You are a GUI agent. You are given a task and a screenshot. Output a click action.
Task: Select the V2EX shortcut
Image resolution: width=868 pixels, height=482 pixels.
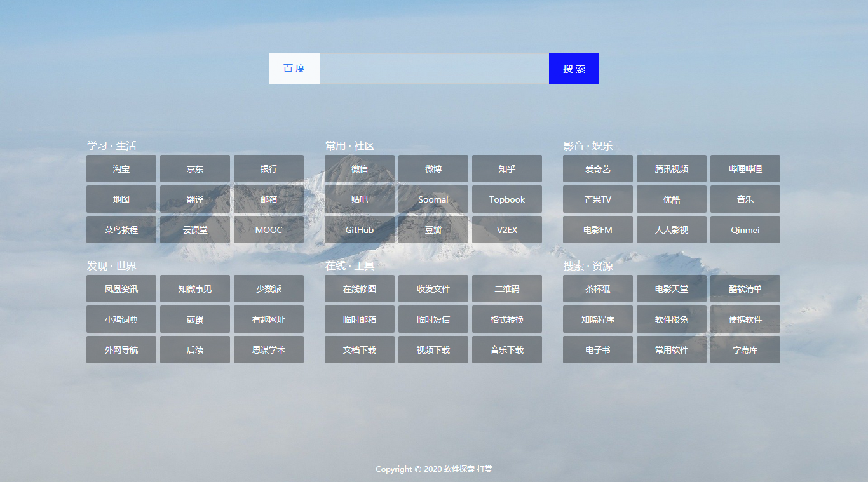tap(507, 230)
